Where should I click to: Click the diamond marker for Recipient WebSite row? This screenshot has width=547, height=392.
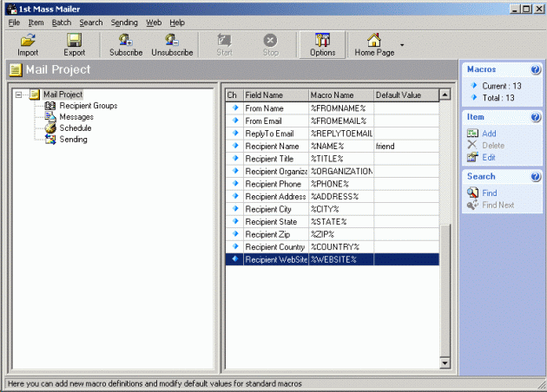tap(235, 259)
